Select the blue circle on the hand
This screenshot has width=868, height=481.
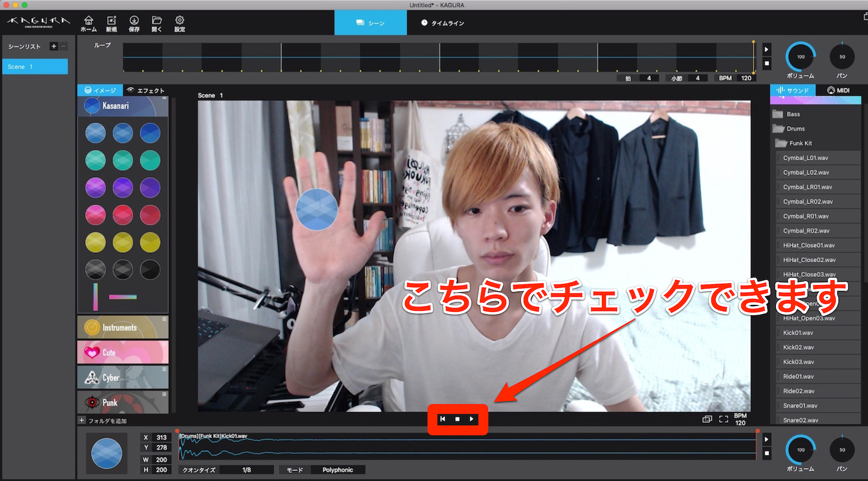317,209
